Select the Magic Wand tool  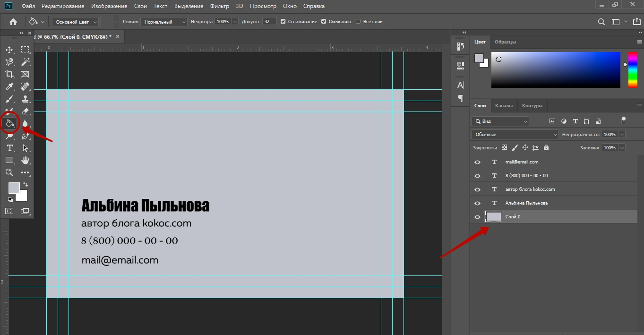(25, 62)
